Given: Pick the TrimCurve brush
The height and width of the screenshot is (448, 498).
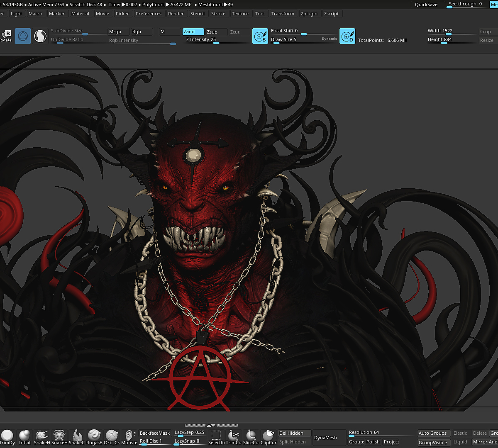Looking at the screenshot, I should tap(234, 437).
